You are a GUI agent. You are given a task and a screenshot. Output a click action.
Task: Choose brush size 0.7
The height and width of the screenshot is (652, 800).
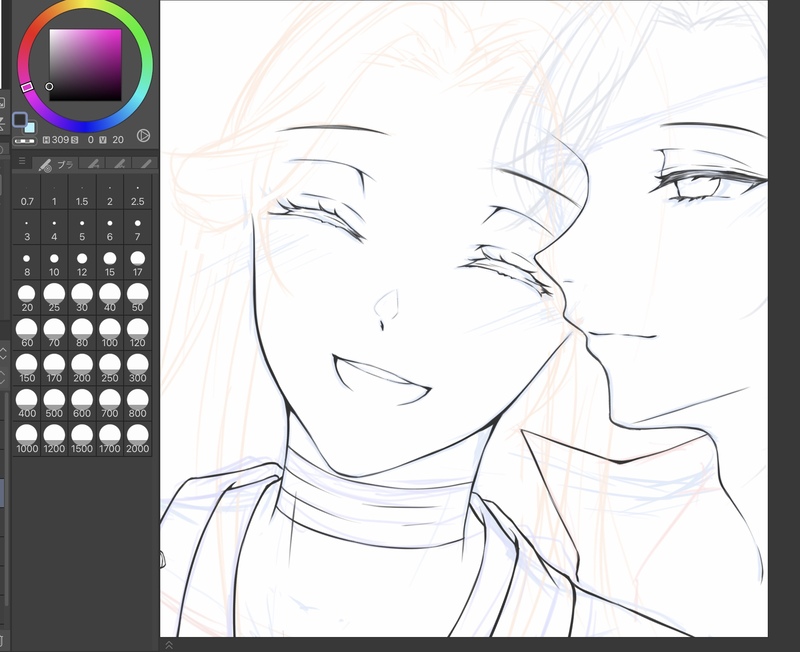tap(27, 192)
